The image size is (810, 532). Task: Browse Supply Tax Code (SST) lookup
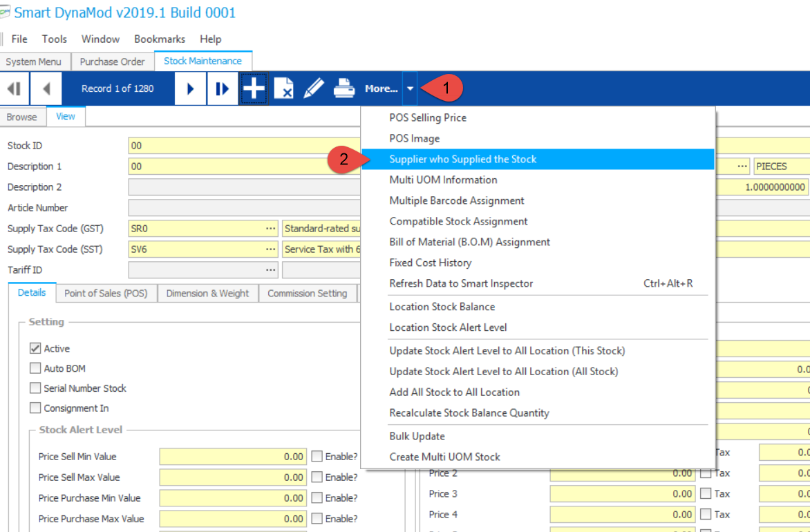[271, 249]
